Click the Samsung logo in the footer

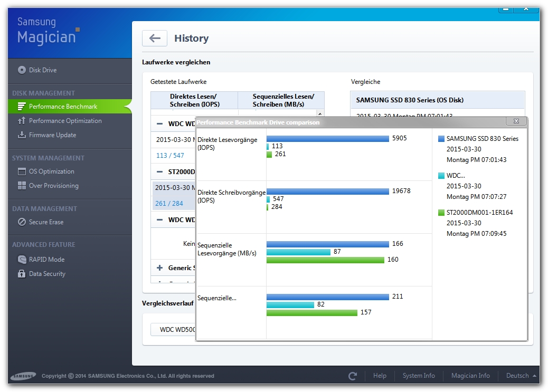pos(23,376)
